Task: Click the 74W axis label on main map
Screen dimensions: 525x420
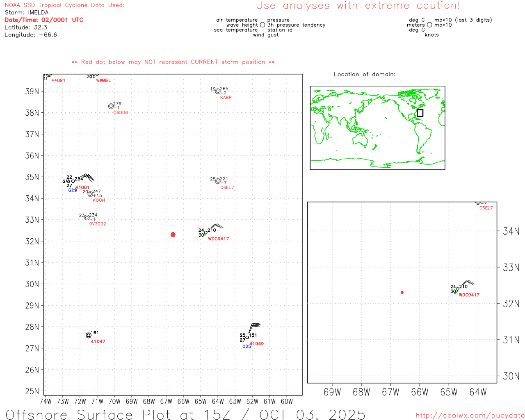Action: (x=46, y=402)
